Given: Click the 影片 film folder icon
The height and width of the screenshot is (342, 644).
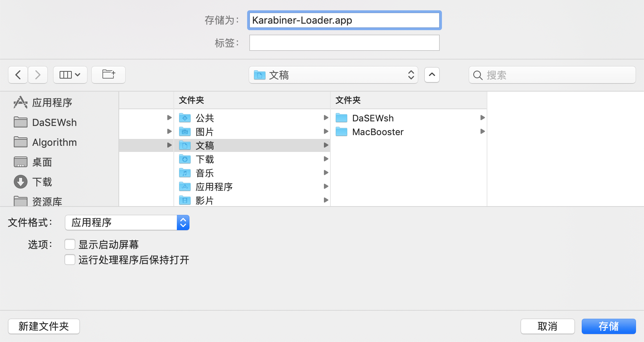Looking at the screenshot, I should pos(185,200).
